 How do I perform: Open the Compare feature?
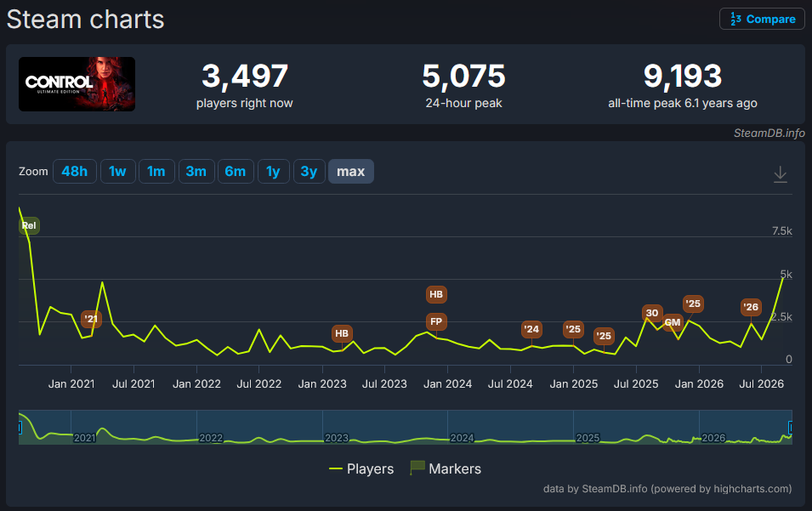[762, 20]
